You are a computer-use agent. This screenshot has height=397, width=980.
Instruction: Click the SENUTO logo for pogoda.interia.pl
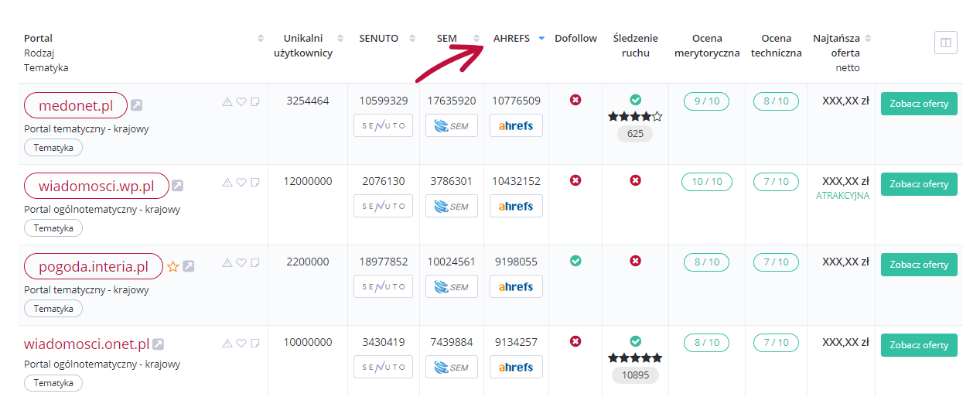coord(384,286)
